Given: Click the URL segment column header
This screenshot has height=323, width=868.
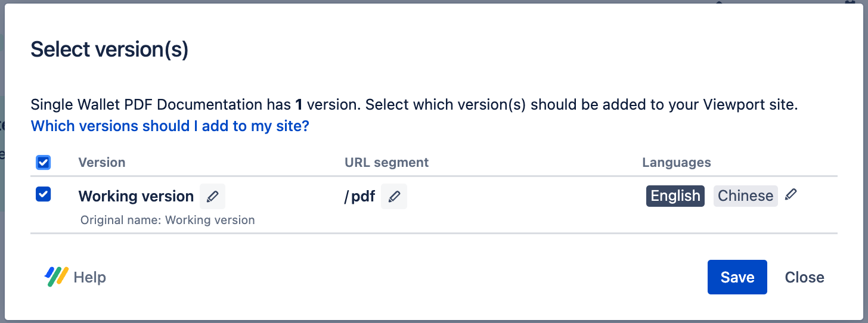Looking at the screenshot, I should pos(386,162).
